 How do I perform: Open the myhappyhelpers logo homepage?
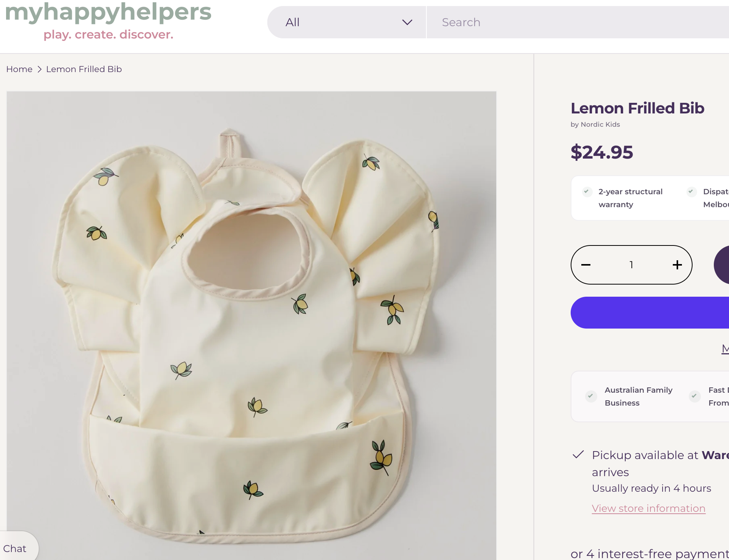(x=108, y=21)
